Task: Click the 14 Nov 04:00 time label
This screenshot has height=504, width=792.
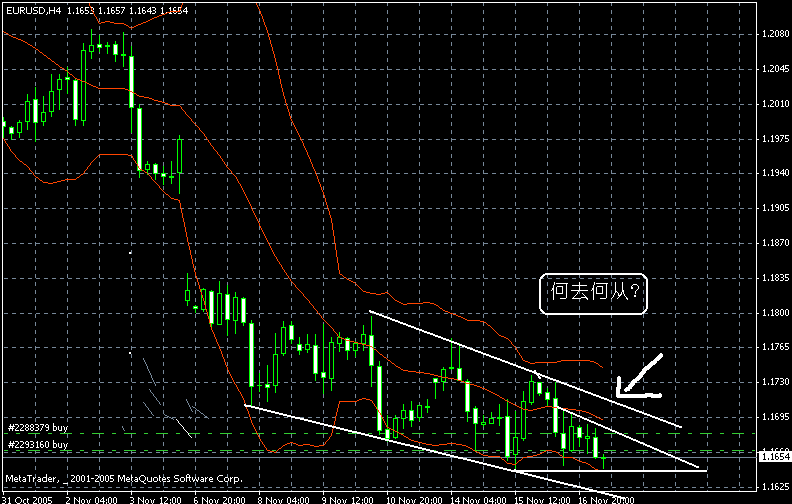Action: coord(478,499)
